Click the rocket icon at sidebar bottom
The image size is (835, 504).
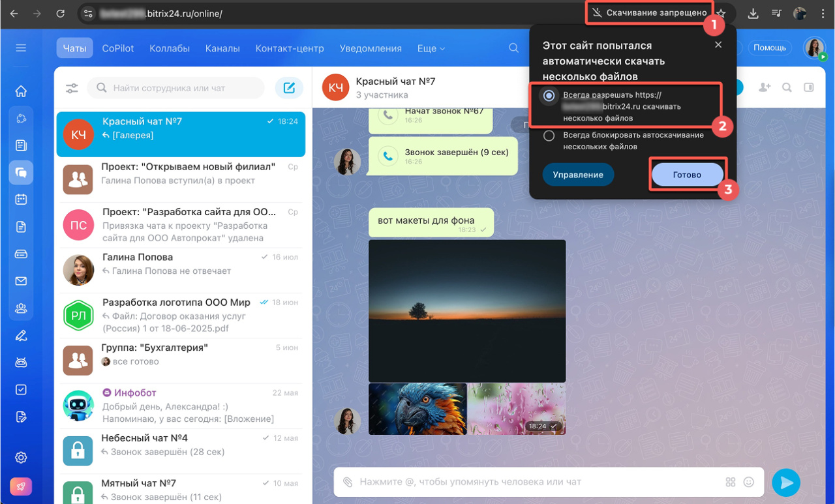pyautogui.click(x=21, y=486)
